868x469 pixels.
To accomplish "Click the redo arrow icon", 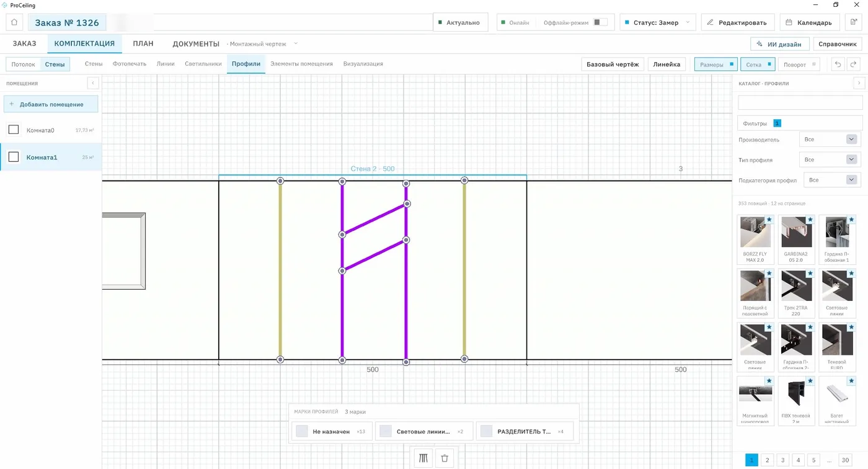I will coord(854,64).
